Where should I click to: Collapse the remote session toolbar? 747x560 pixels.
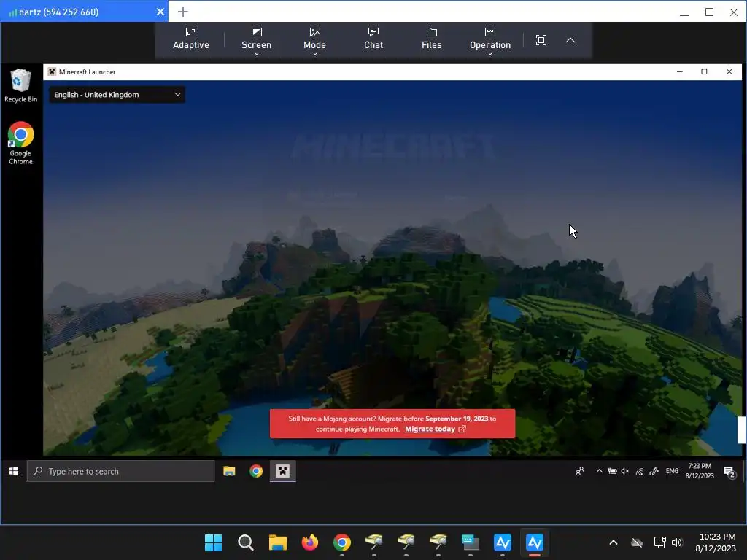570,40
